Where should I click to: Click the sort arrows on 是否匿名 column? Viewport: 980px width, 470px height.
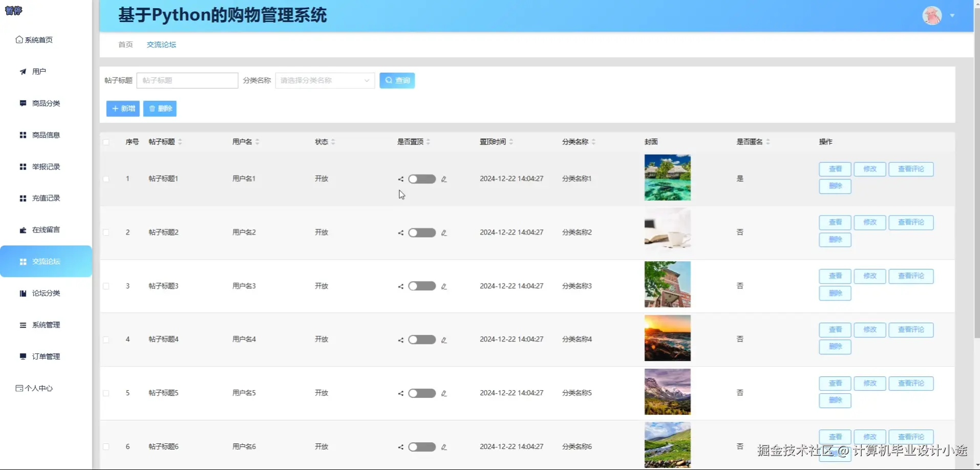pyautogui.click(x=768, y=142)
